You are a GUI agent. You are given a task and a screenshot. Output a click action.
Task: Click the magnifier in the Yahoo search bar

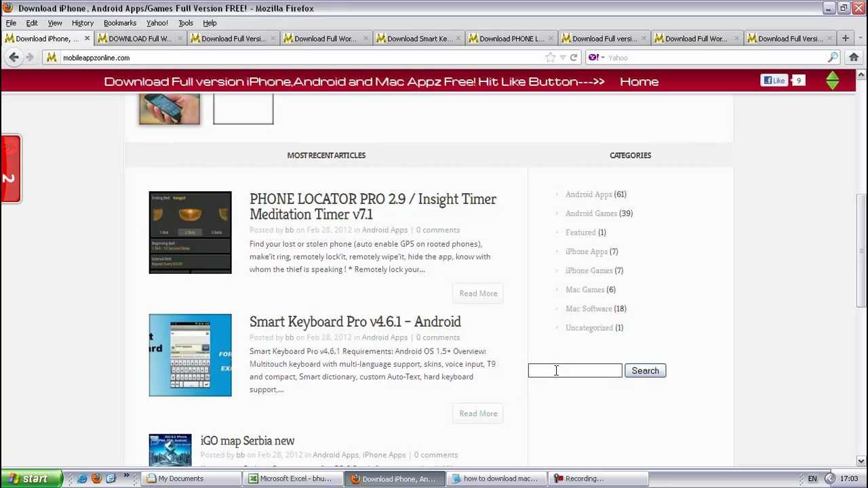[833, 58]
